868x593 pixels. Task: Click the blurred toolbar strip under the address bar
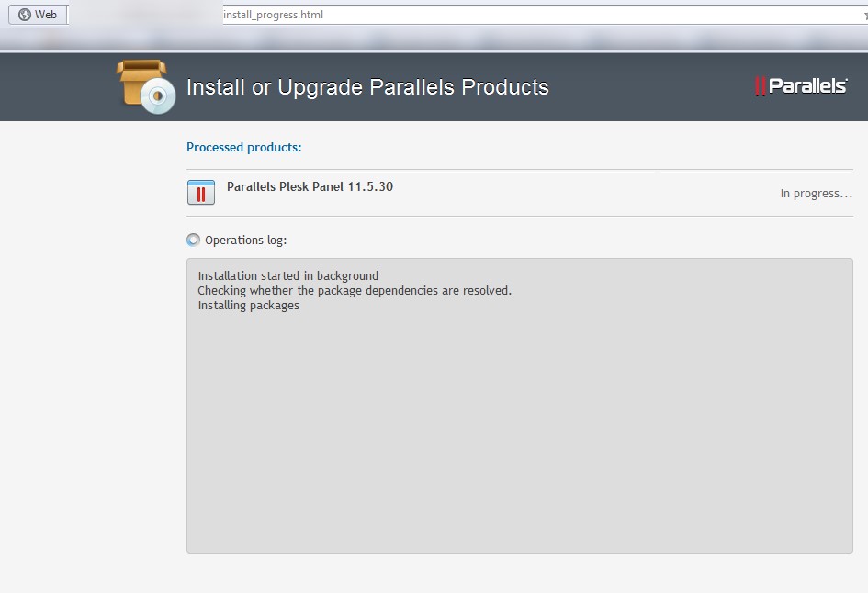(434, 39)
